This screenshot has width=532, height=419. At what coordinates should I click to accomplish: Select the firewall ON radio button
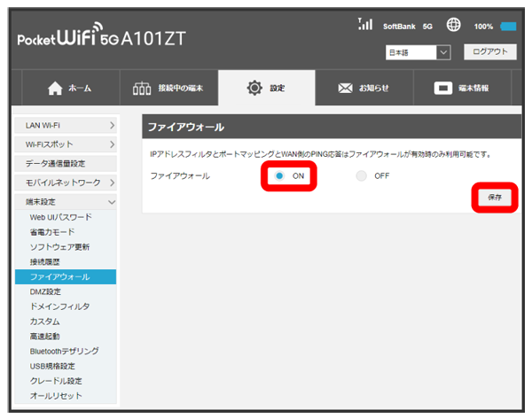point(279,176)
